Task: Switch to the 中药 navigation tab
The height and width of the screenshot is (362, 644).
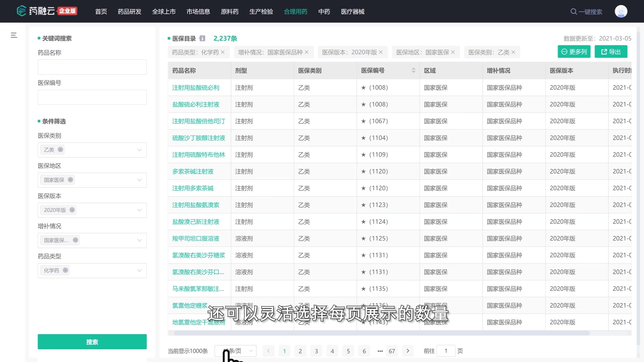Action: (324, 11)
